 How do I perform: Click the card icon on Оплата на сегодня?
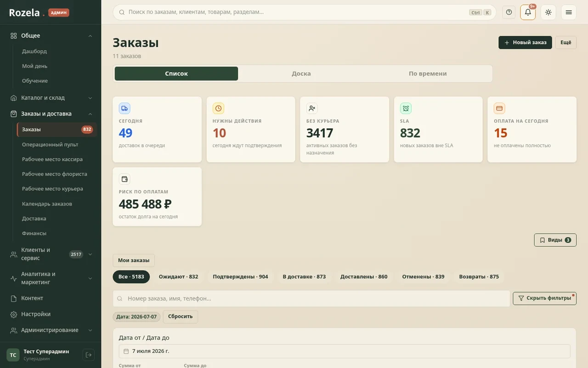499,109
